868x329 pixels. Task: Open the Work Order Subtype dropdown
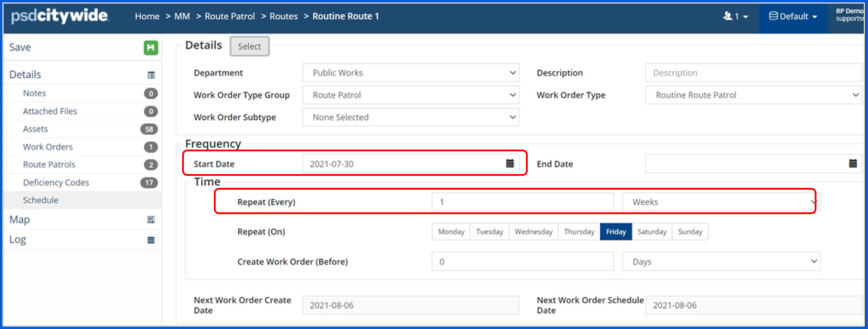coord(411,117)
